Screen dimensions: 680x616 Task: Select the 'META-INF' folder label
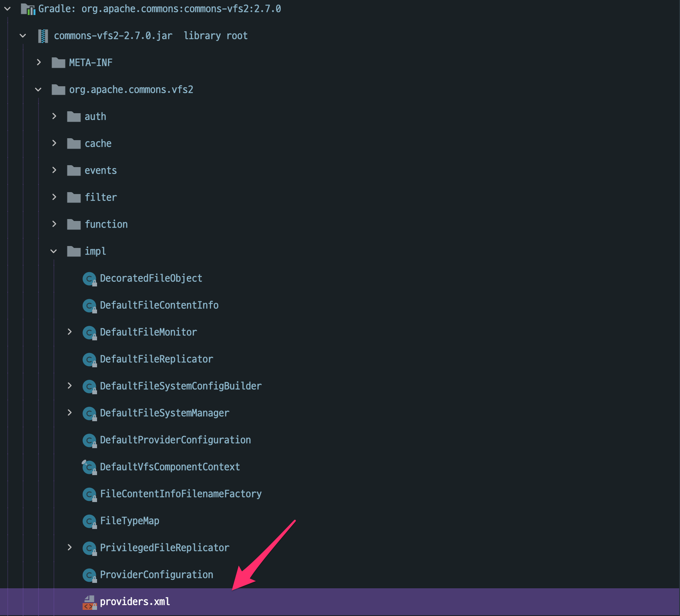tap(90, 62)
